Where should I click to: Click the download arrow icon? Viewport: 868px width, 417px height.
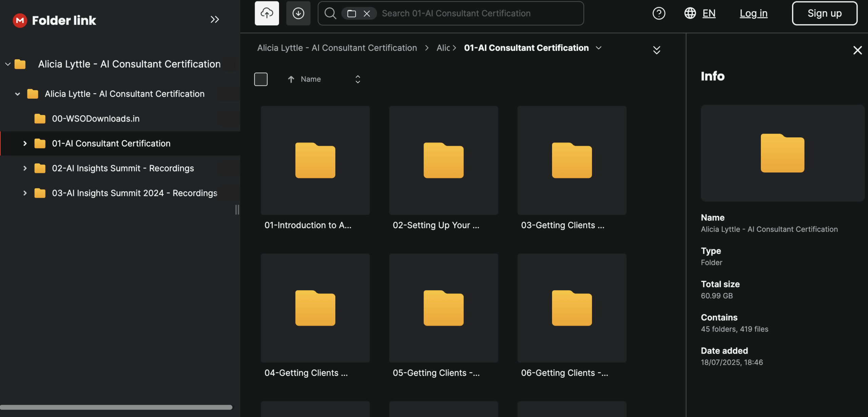click(x=298, y=13)
